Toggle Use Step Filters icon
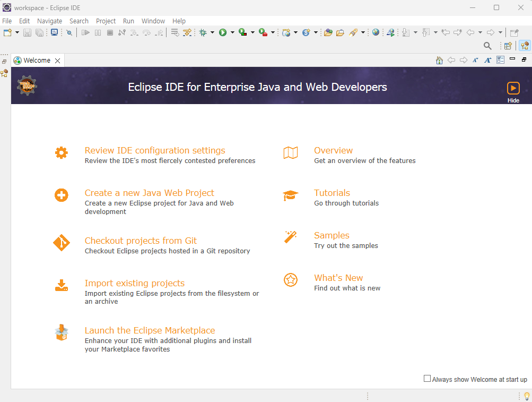Screen dimensions: 532x402 187,32
